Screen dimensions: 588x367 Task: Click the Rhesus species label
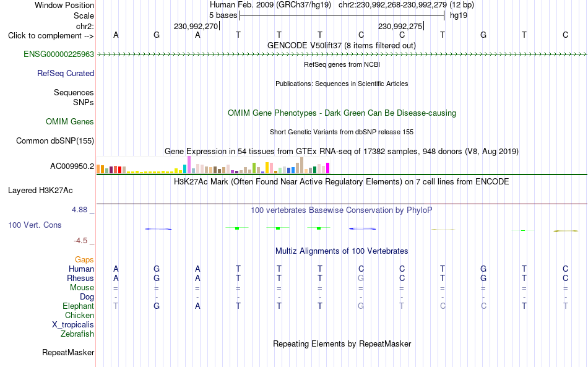(x=80, y=278)
